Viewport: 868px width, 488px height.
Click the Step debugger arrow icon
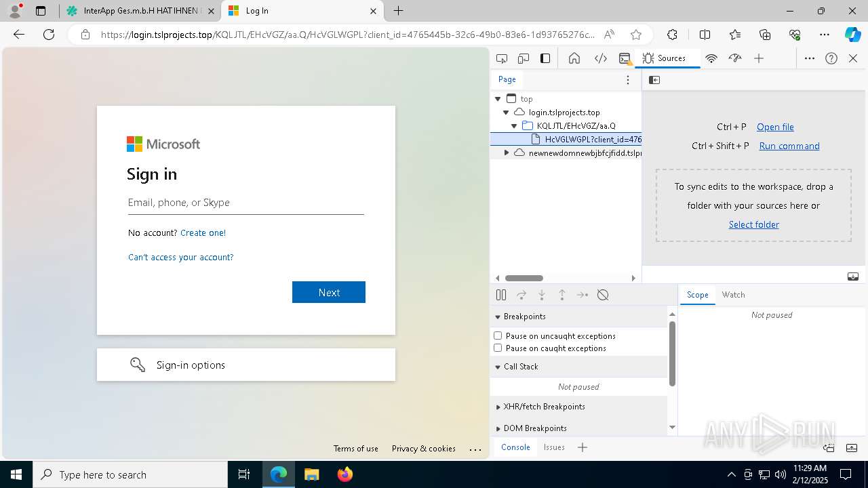[583, 295]
